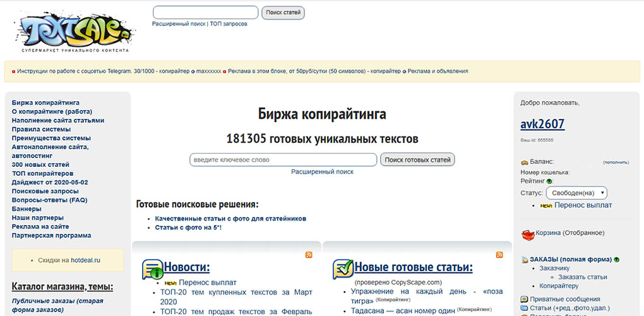Open Баннеры link
The image size is (644, 316).
27,209
